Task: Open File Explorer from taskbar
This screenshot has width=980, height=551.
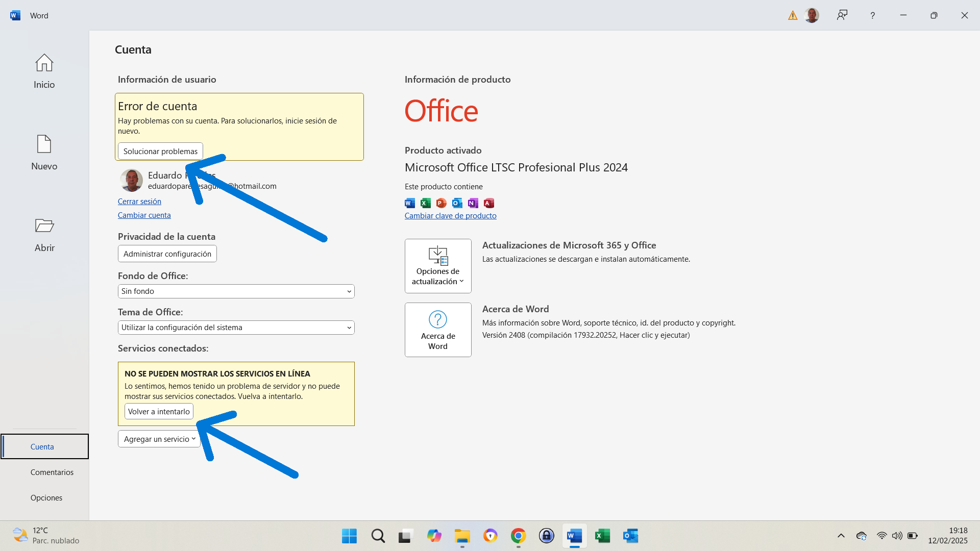Action: (462, 536)
